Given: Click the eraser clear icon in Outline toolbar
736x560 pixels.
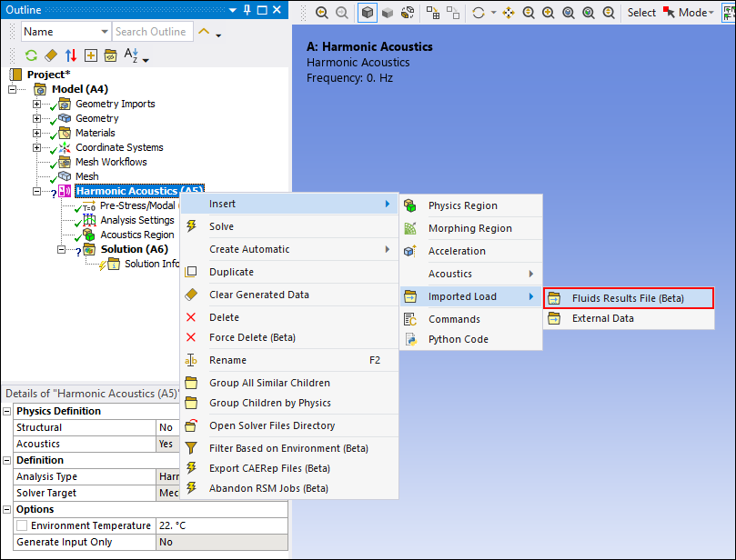Looking at the screenshot, I should [x=51, y=55].
